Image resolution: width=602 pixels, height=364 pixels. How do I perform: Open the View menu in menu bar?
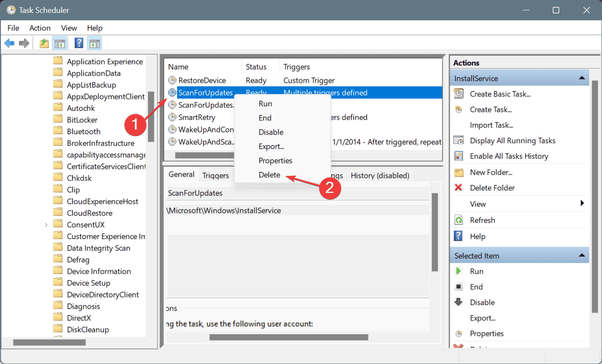click(69, 28)
